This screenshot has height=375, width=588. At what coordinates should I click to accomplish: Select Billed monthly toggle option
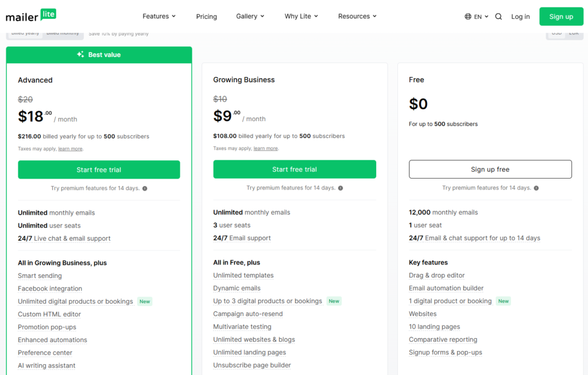[x=63, y=33]
